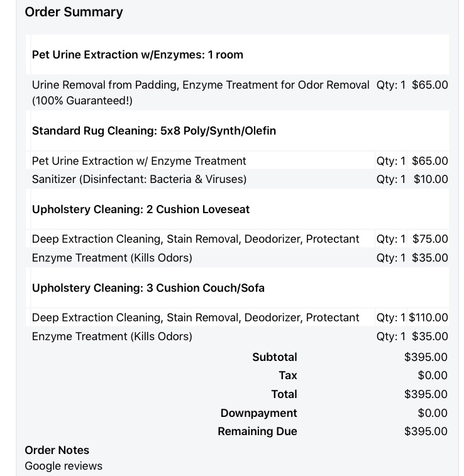Viewport: 464px width, 476px height.
Task: Click Enzyme Treatment under the Couch/Sofa section
Action: (112, 336)
